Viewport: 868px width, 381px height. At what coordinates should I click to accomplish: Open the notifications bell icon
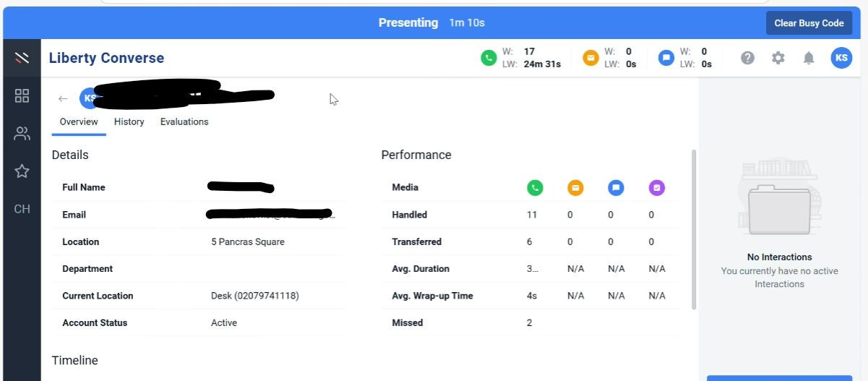809,58
